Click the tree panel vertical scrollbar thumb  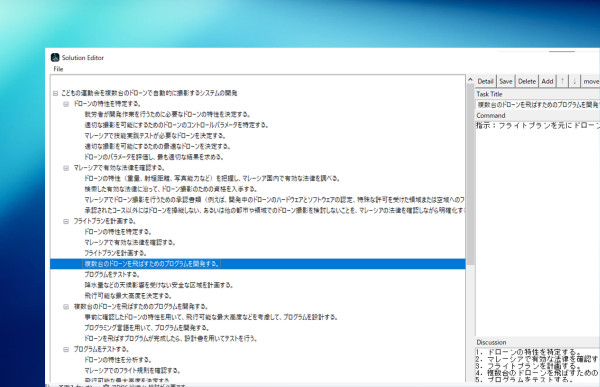470,174
